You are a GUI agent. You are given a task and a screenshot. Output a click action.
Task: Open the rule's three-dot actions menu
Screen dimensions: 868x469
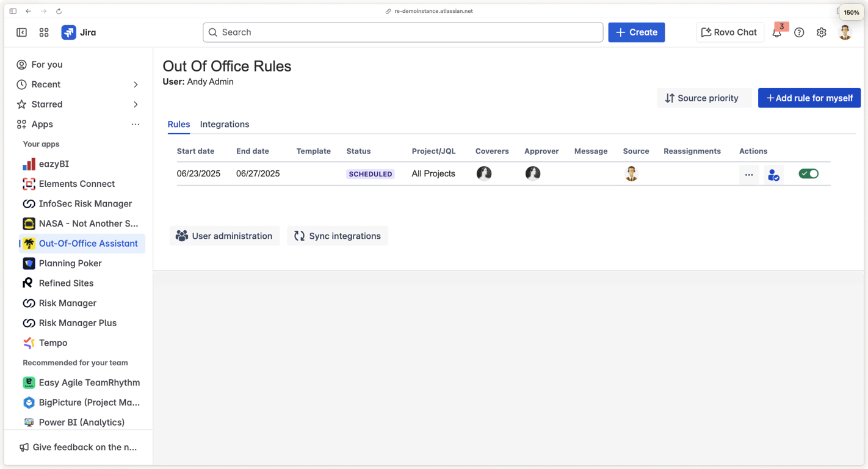coord(749,174)
